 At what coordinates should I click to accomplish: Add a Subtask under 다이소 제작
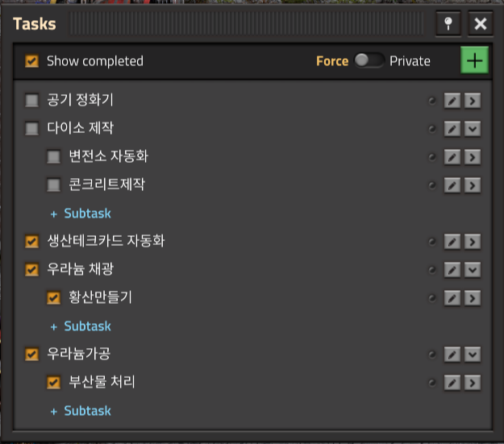[x=81, y=214]
